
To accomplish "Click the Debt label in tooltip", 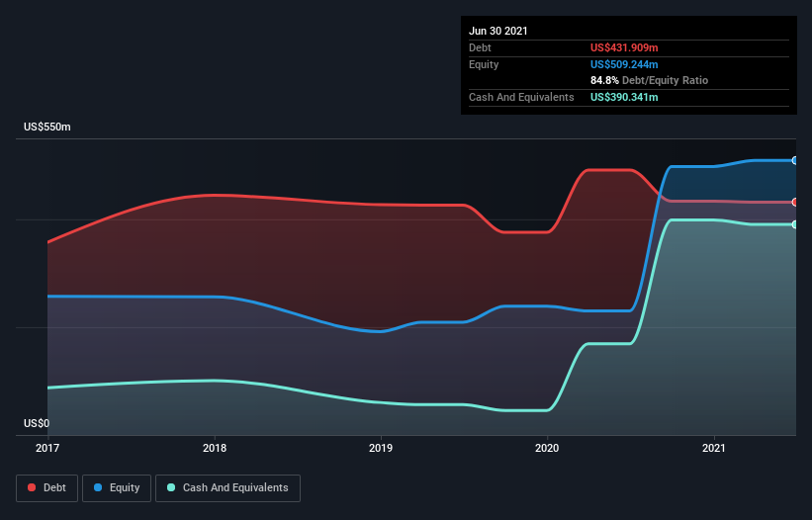I will 480,47.
